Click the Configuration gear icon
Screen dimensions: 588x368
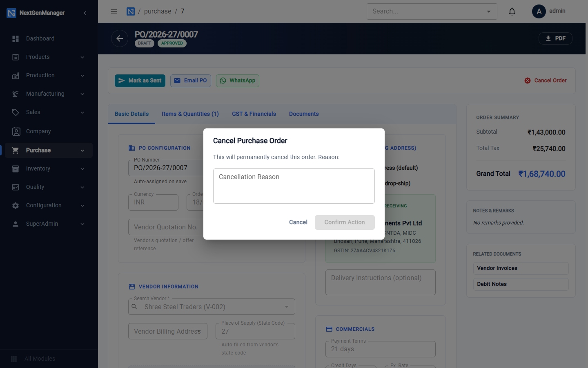click(16, 206)
